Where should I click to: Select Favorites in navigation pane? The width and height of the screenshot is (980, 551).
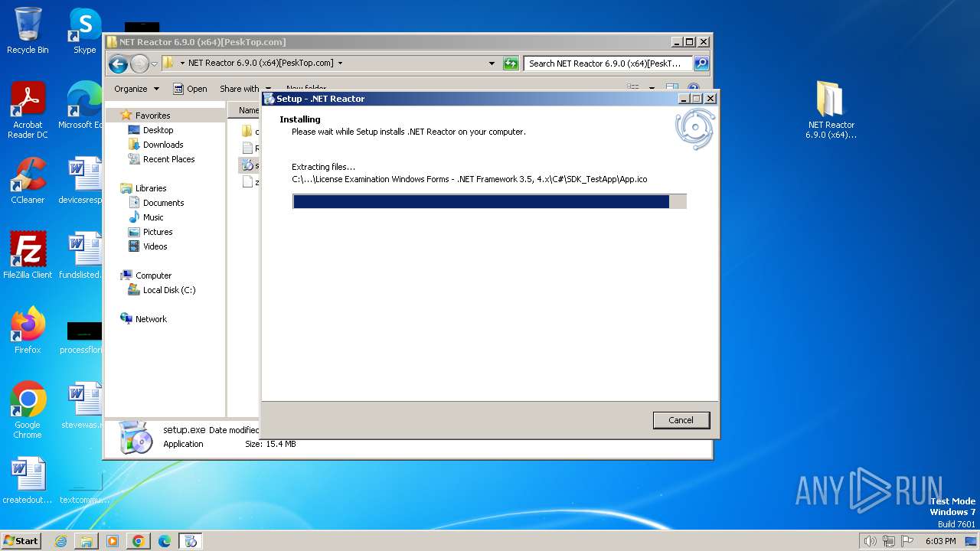[x=152, y=116]
